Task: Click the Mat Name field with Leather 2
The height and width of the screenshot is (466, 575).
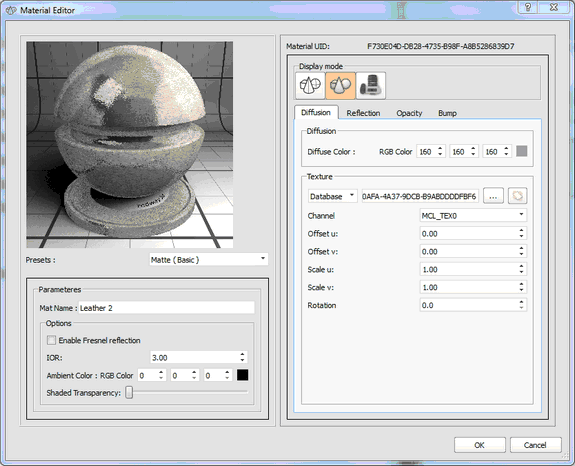Action: [x=166, y=308]
